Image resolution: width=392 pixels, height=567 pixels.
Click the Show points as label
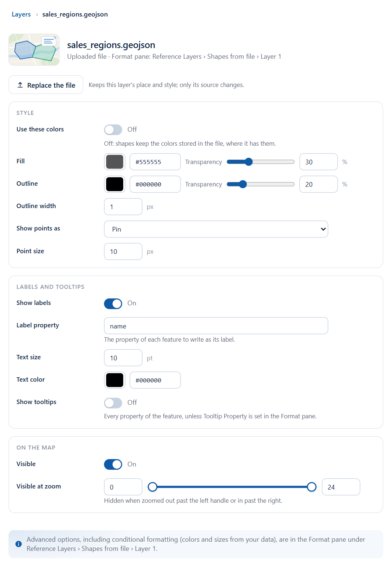click(38, 228)
